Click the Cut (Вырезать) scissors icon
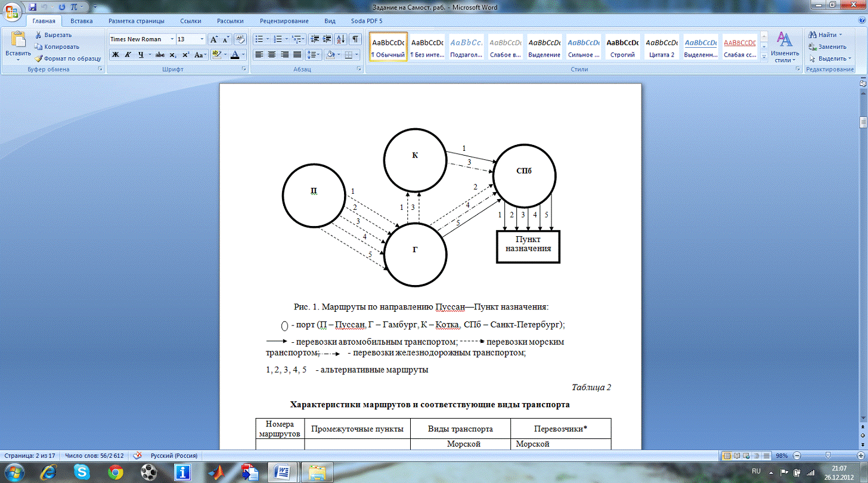868x483 pixels. click(x=39, y=35)
